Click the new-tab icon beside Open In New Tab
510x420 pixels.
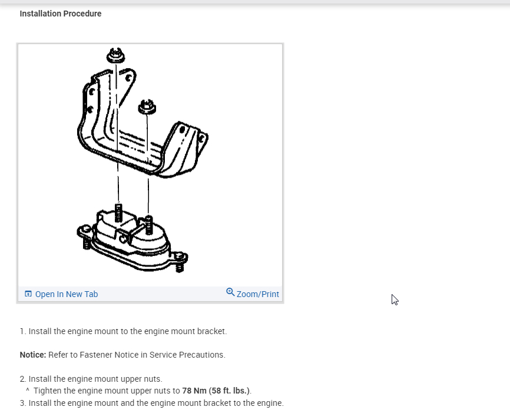[28, 294]
